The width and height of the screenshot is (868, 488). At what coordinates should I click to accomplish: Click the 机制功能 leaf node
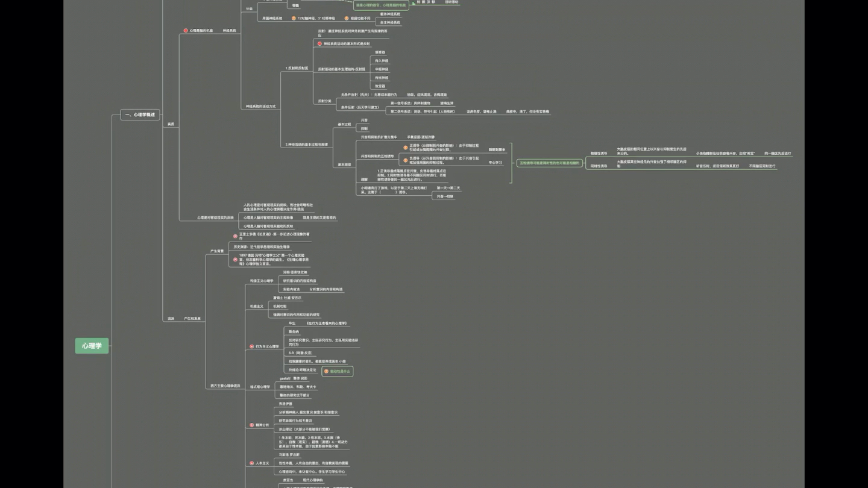pyautogui.click(x=280, y=306)
